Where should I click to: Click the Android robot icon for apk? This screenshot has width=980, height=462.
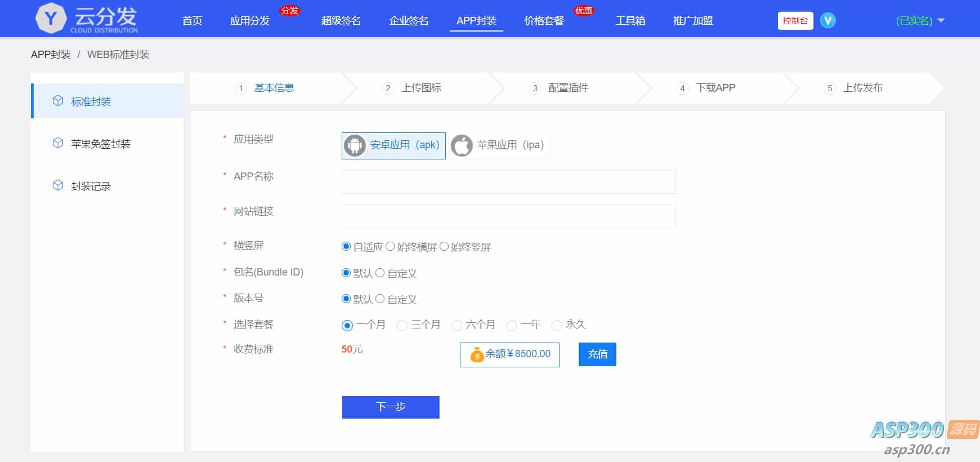(355, 145)
